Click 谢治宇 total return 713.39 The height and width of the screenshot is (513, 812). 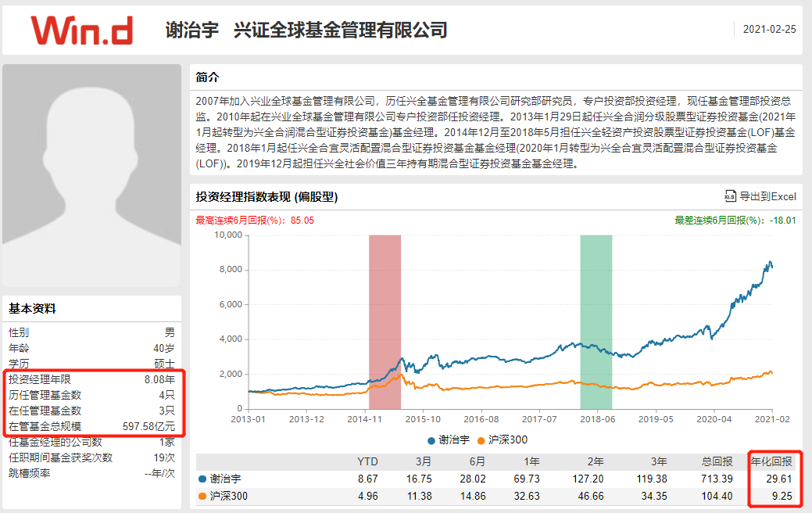(x=717, y=479)
